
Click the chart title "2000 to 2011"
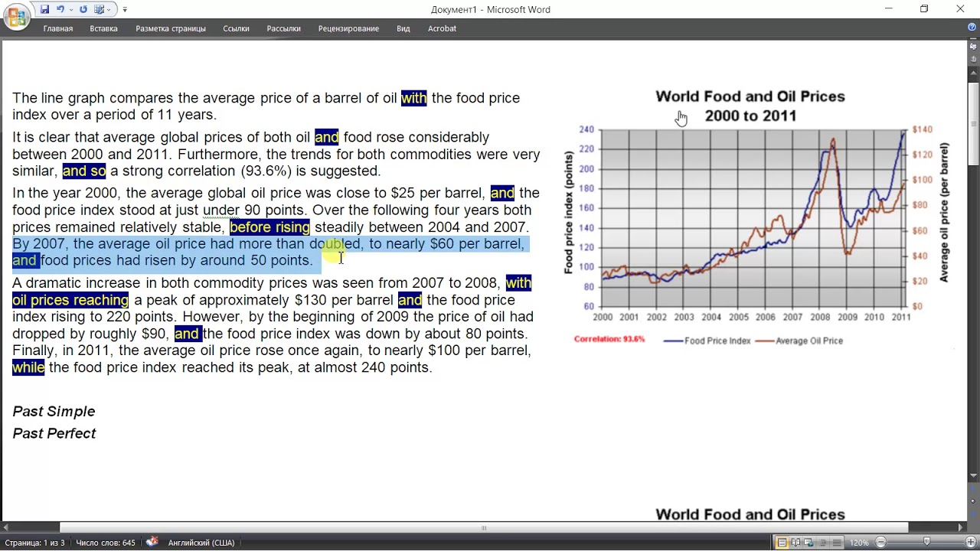[x=750, y=116]
